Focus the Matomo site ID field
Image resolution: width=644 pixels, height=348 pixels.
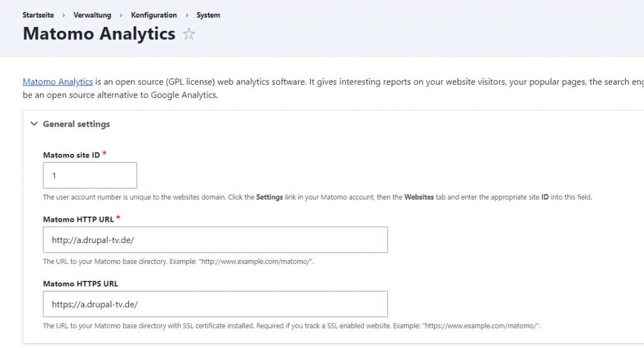90,175
